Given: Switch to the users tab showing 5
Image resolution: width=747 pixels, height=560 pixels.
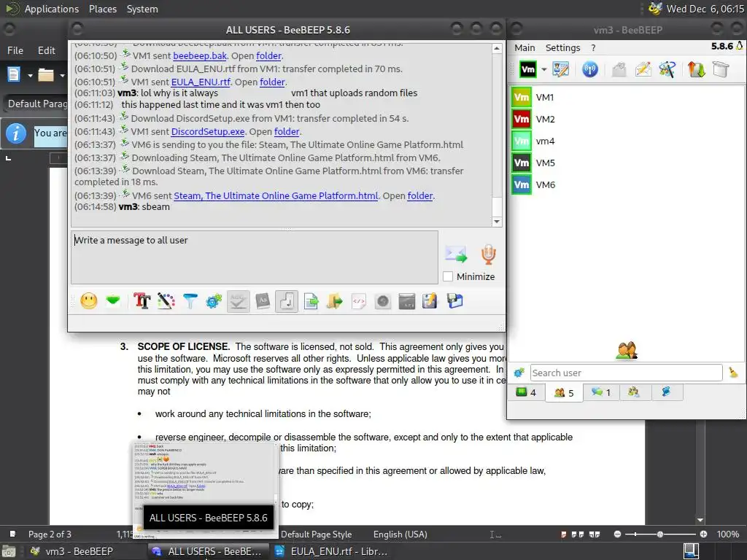Looking at the screenshot, I should coord(564,393).
